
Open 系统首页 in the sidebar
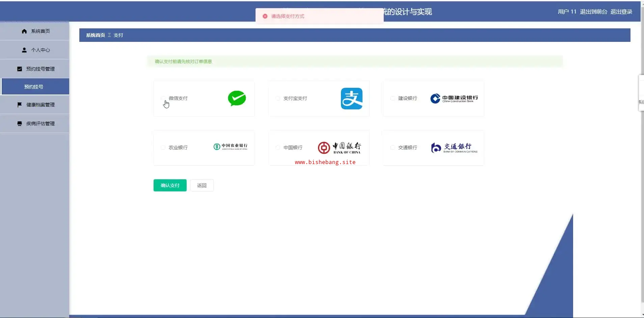(34, 31)
